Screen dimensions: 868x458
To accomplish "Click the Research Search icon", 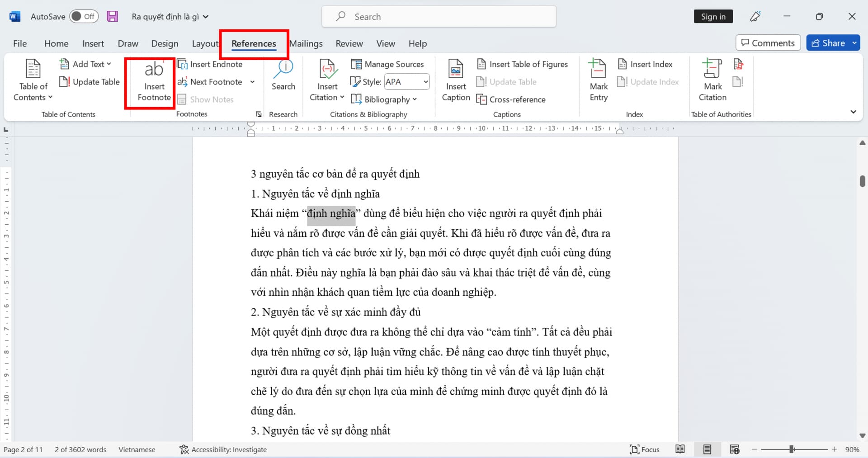I will tap(283, 76).
